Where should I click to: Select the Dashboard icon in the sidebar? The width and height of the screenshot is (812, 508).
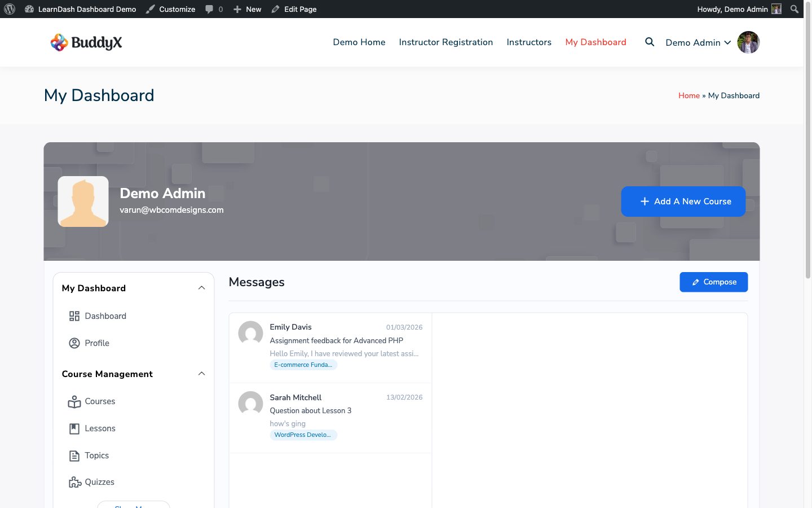[74, 316]
